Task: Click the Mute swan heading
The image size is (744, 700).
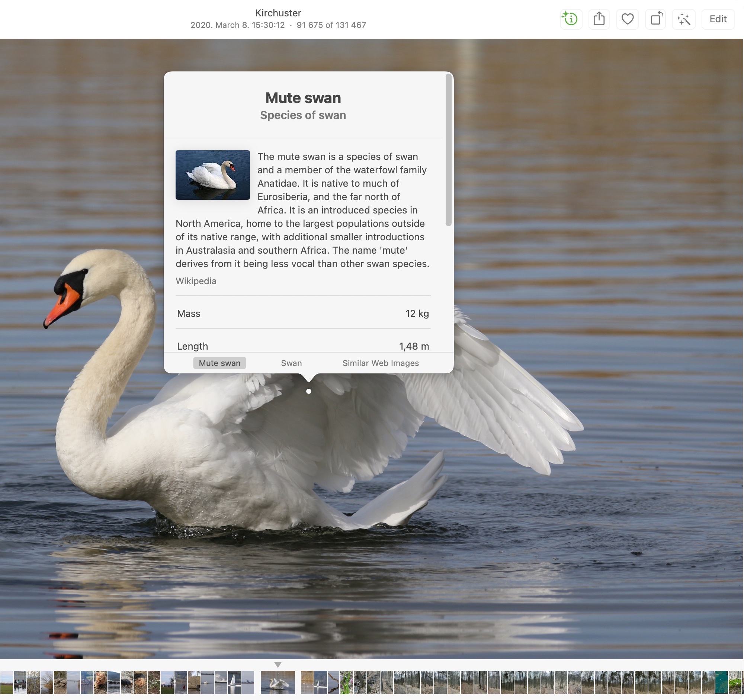Action: coord(303,98)
